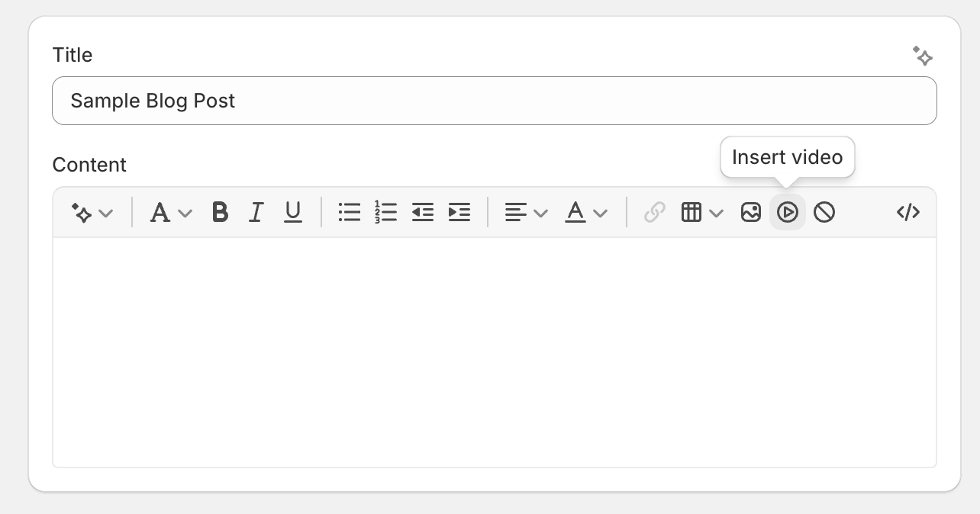The image size is (980, 514).
Task: Toggle underline formatting
Action: 293,212
